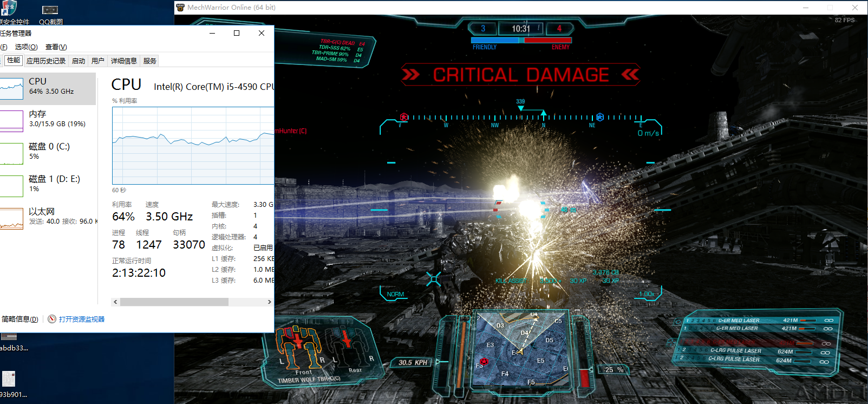
Task: Minimize the MechWarrior Online window
Action: coord(806,8)
